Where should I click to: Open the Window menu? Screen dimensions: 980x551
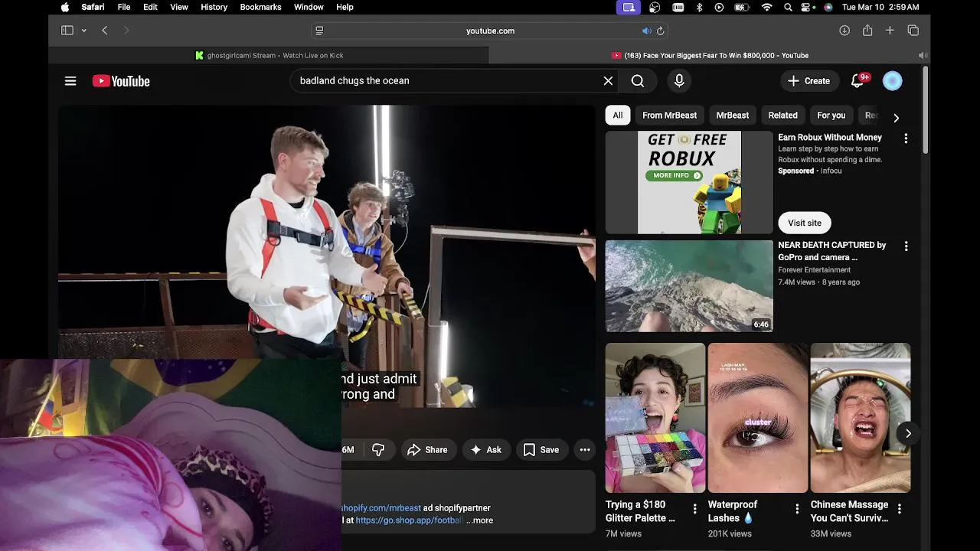(309, 7)
